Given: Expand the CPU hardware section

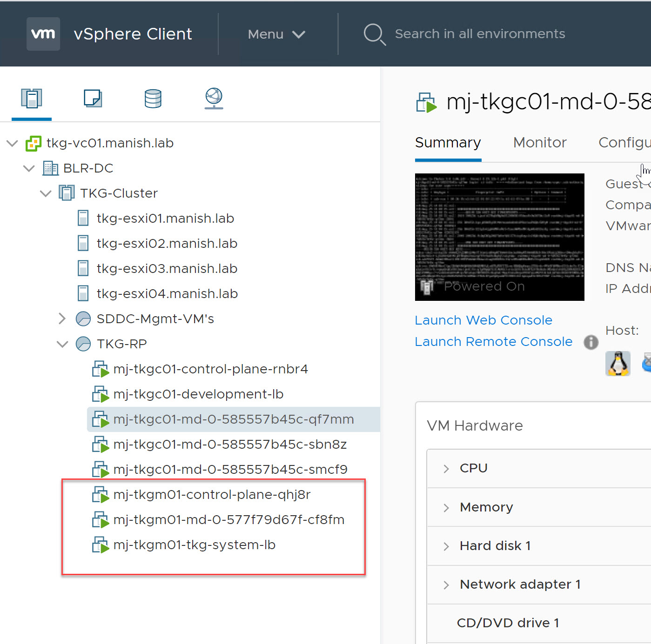Looking at the screenshot, I should (446, 469).
